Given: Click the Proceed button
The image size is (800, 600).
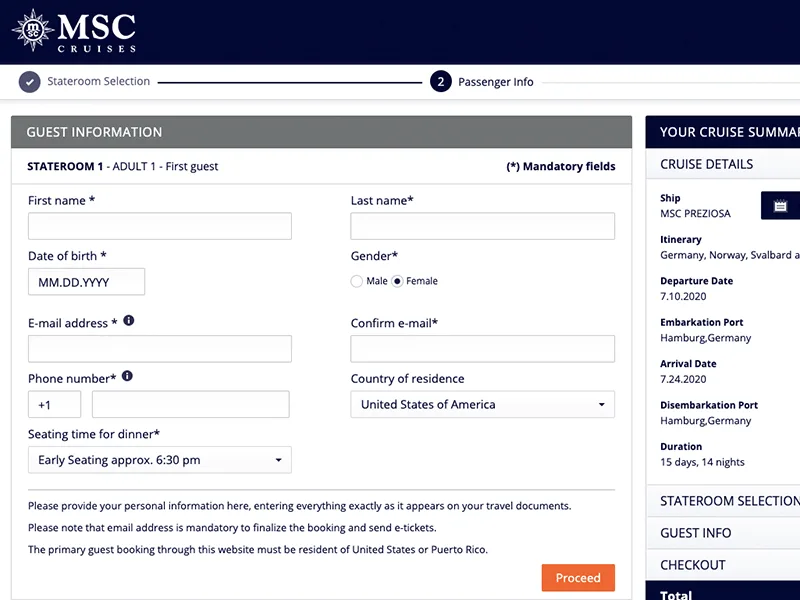Looking at the screenshot, I should coord(578,578).
